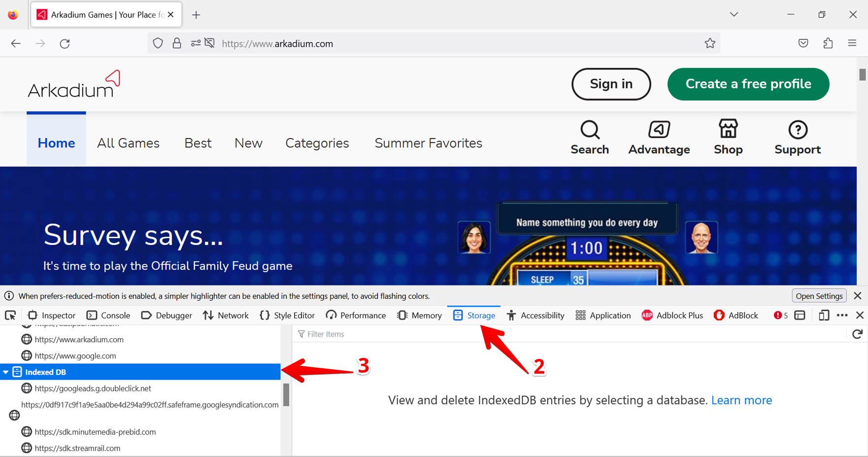This screenshot has width=868, height=457.
Task: Open the Advantage section icon
Action: coord(659,138)
